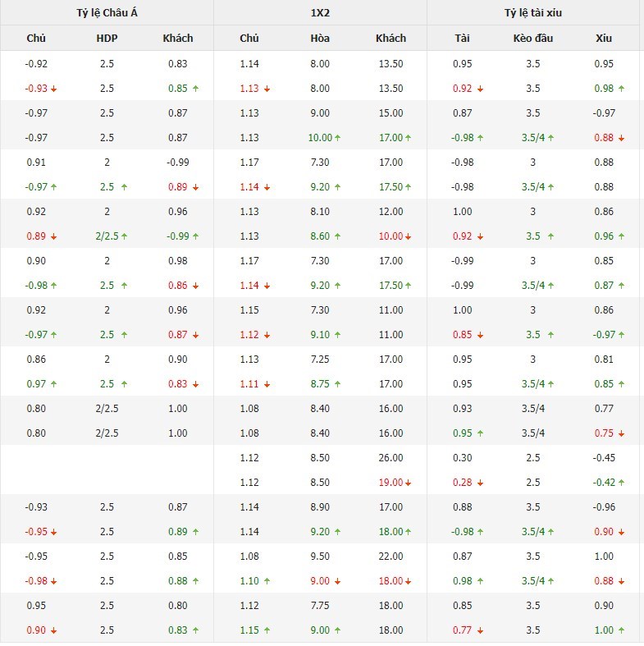Click the green up arrow beside 9.10
644x646 pixels.
click(x=338, y=335)
